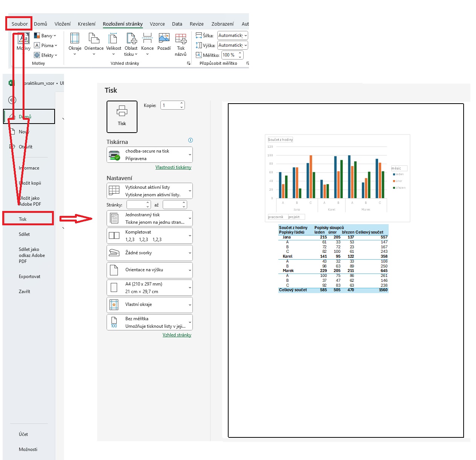
Task: Switch to the Vzorce ribbon tab
Action: tap(157, 24)
